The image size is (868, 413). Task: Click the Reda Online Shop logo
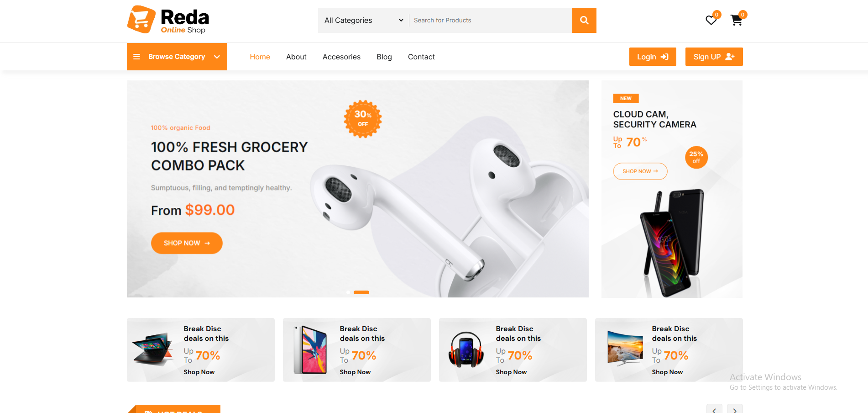(168, 20)
